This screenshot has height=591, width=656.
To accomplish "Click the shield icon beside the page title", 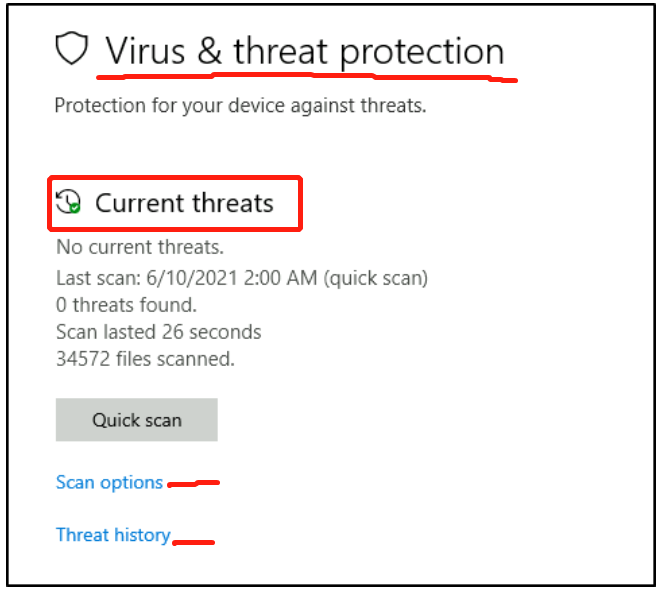I will click(72, 49).
